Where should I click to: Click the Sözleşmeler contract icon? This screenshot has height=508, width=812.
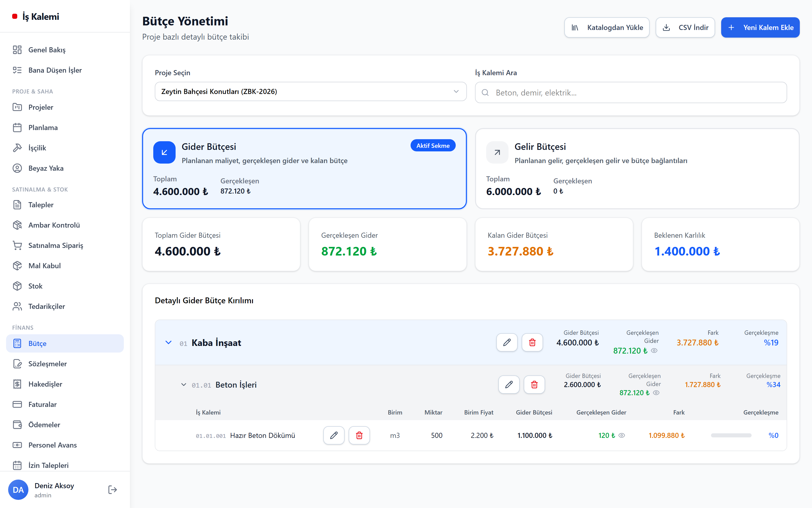pyautogui.click(x=17, y=364)
